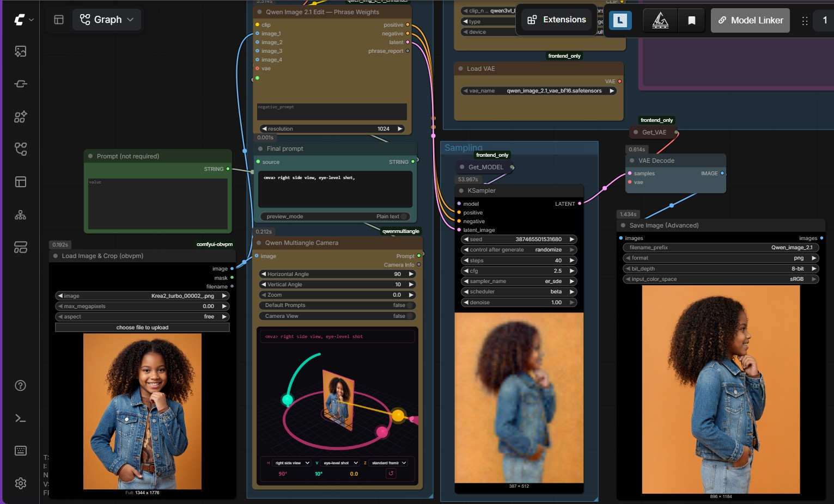Open the Graph mode dropdown
The width and height of the screenshot is (834, 504).
point(107,20)
